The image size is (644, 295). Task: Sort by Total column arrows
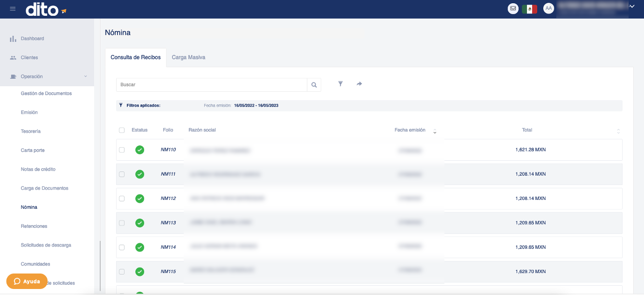pyautogui.click(x=618, y=131)
